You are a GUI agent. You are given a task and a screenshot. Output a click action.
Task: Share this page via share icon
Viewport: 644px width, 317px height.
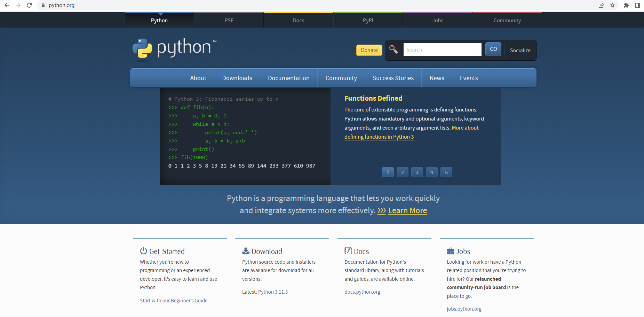coord(601,5)
